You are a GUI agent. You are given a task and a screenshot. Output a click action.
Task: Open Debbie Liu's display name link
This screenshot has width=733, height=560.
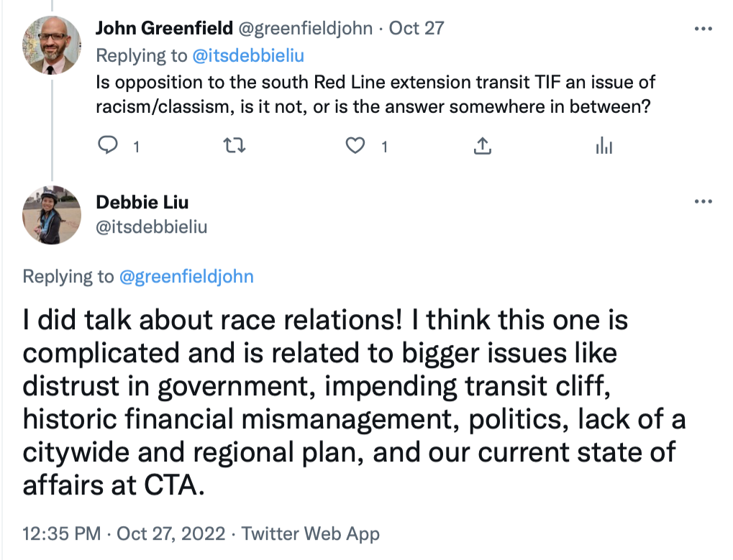(x=142, y=203)
